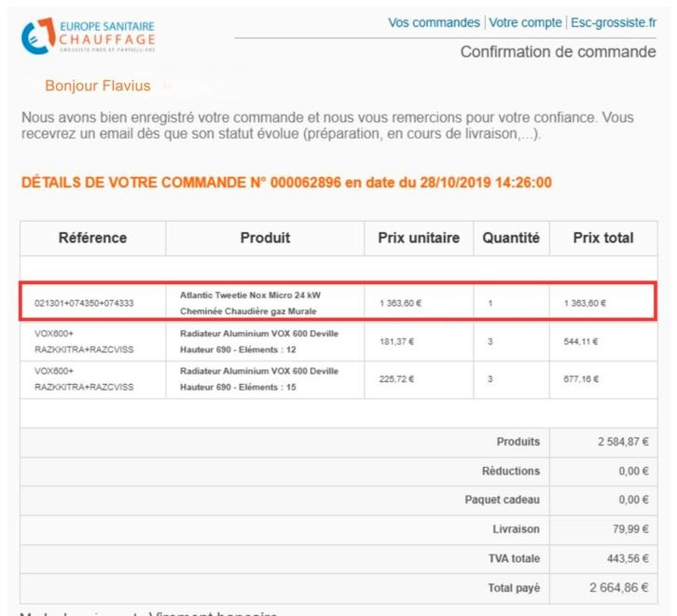Click the Total payé amount 2 664,86 €
677x616 pixels.
pyautogui.click(x=618, y=588)
